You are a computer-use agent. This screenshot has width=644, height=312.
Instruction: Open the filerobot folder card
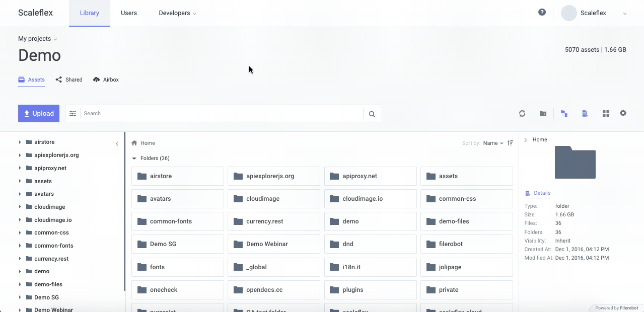pos(467,244)
